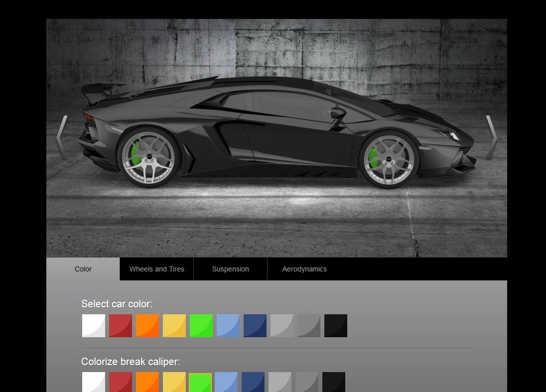
Task: Apply dark blue brake caliper swatch
Action: [x=253, y=382]
